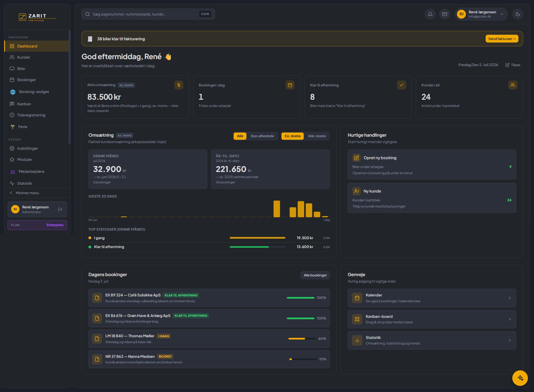The height and width of the screenshot is (392, 534).
Task: Open Statistik shortcut via its chevron
Action: tap(510, 340)
